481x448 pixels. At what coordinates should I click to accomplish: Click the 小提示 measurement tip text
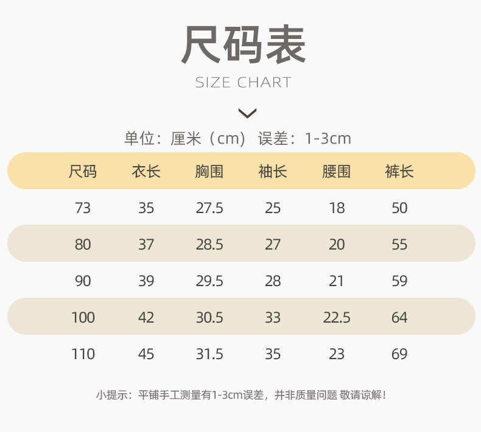point(241,395)
